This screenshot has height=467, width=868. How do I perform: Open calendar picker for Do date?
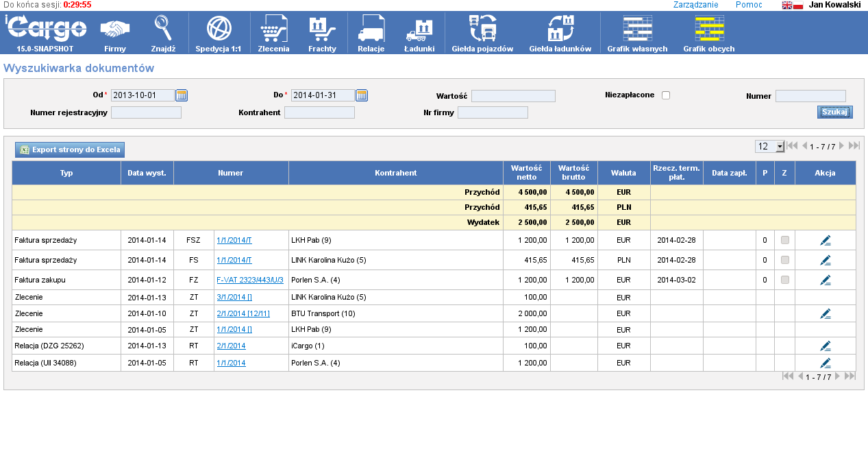[362, 95]
